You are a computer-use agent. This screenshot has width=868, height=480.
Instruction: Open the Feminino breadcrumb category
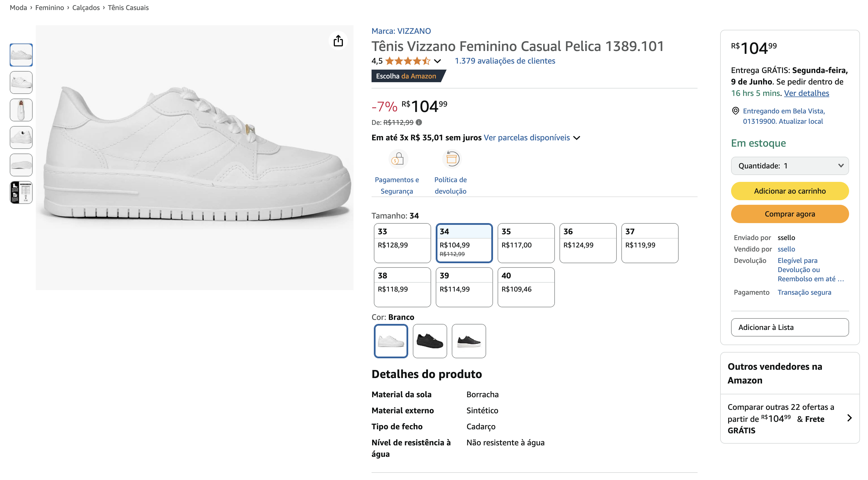[50, 7]
